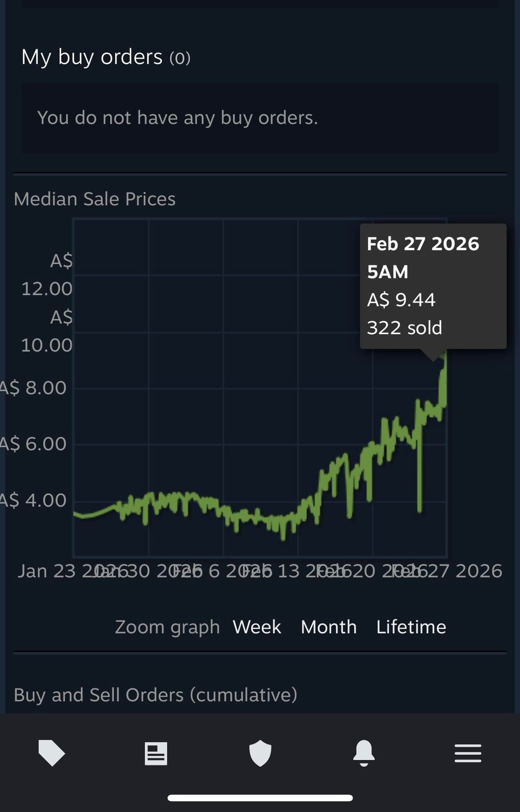Open the hamburger menu icon
Viewport: 520px width, 812px height.
pos(468,753)
